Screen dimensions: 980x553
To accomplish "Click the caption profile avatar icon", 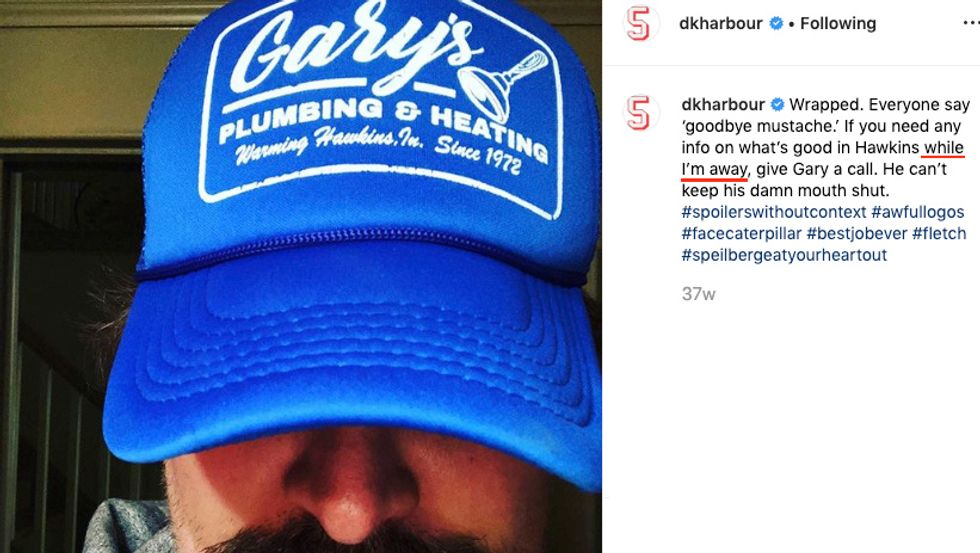I will tap(639, 113).
